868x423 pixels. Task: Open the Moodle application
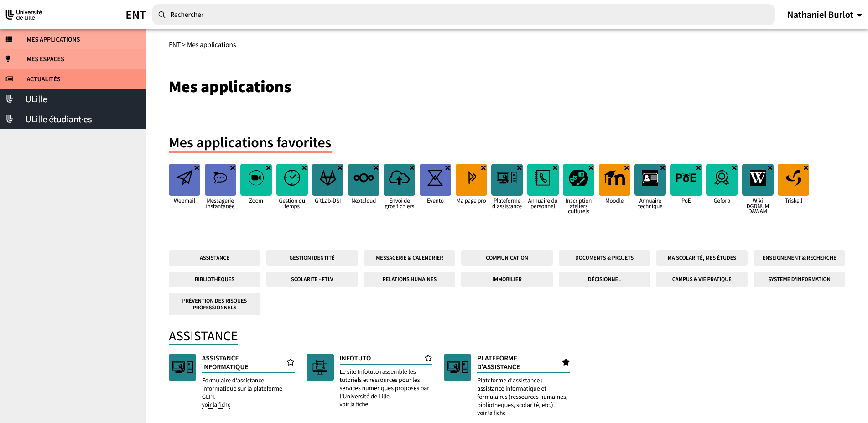pos(614,180)
